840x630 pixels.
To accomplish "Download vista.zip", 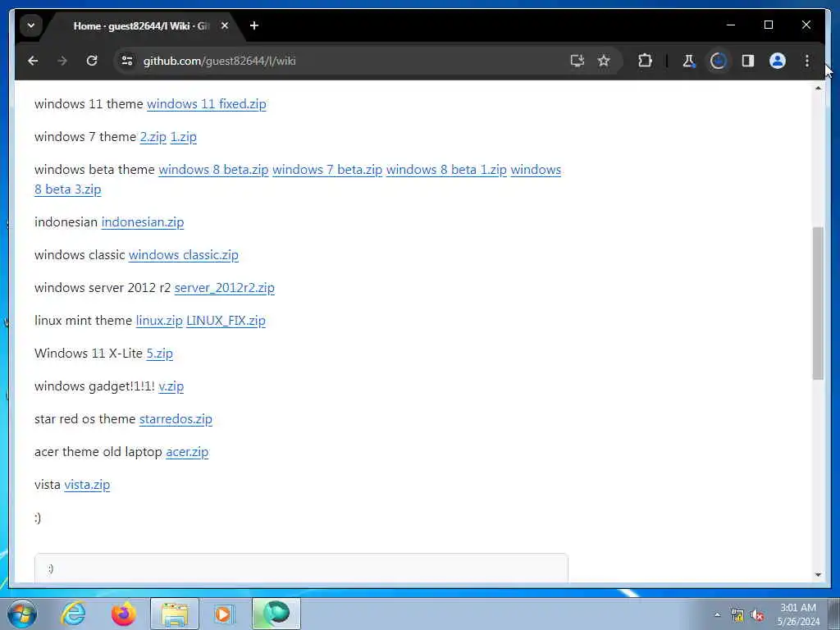I will pos(87,485).
